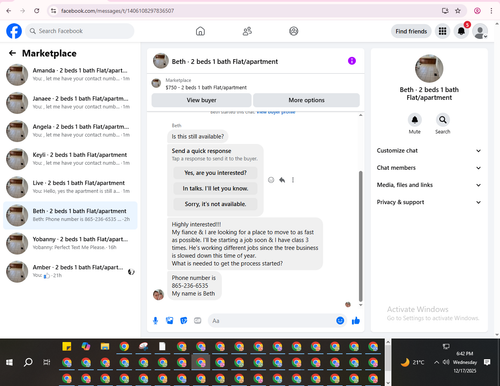Bookmark this page with the star icon
The width and height of the screenshot is (500, 386).
[458, 11]
